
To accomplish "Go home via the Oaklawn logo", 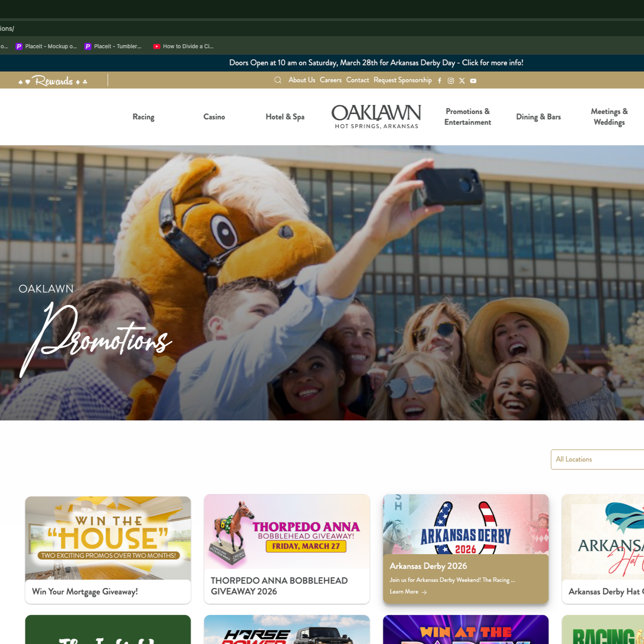I will 376,117.
